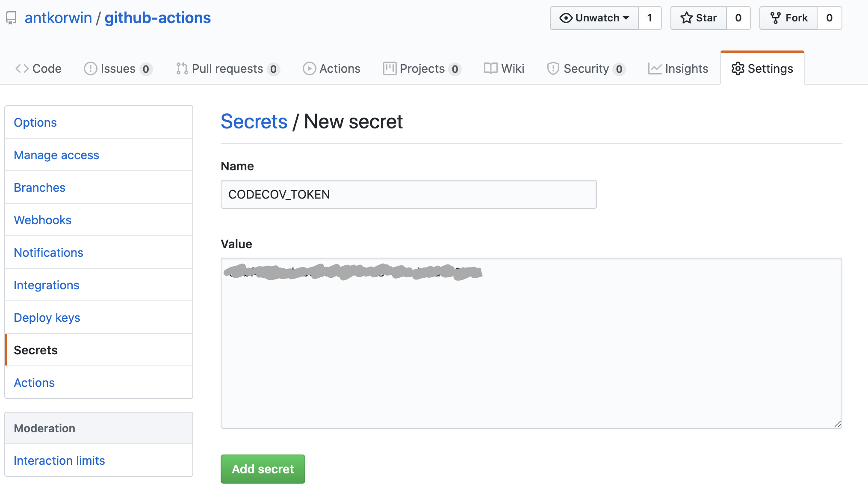Click the secret Value textarea
Screen dimensions: 868x499
pos(532,343)
